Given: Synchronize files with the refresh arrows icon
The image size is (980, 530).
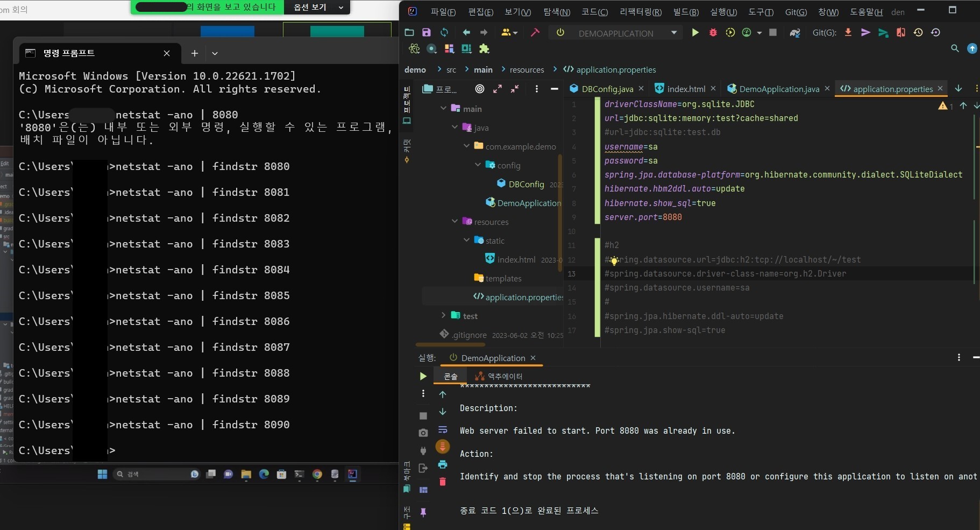Looking at the screenshot, I should pos(444,33).
